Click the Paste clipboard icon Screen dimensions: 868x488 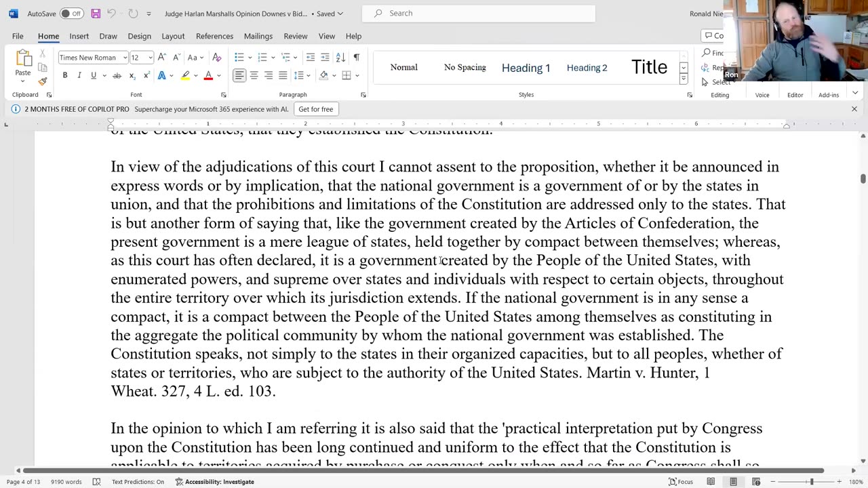click(x=23, y=58)
